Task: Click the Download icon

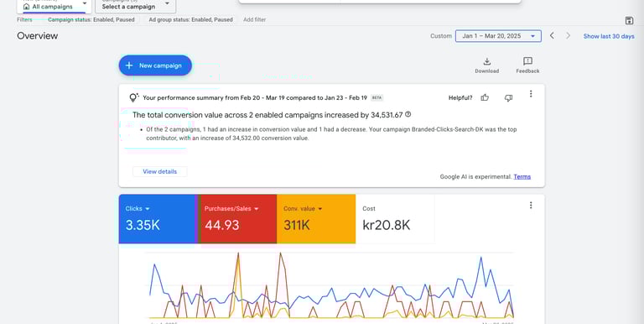Action: tap(486, 61)
